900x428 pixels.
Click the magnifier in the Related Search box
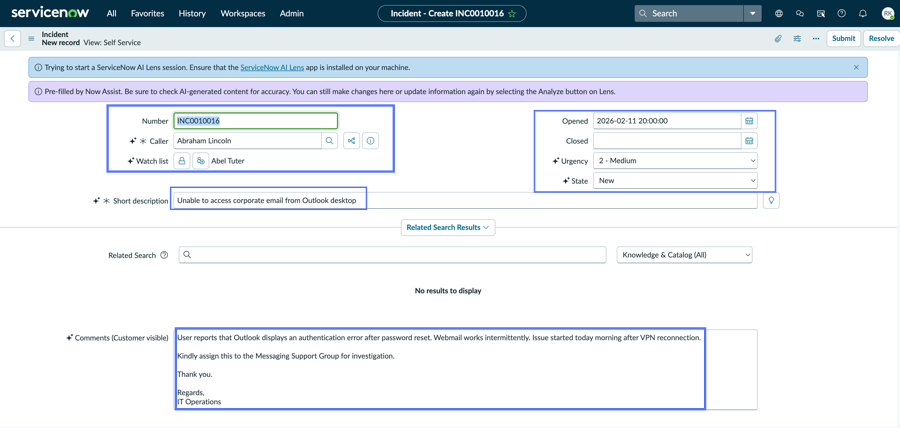[x=187, y=255]
